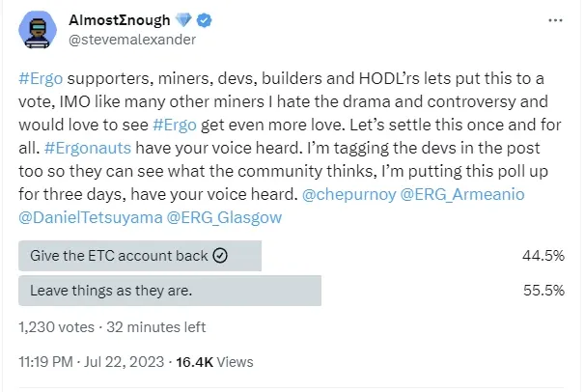
Task: Click the blue verified checkmark badge
Action: (204, 20)
